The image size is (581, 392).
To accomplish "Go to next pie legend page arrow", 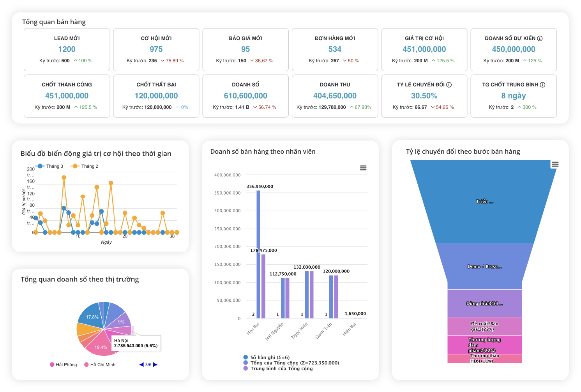I will (x=155, y=365).
